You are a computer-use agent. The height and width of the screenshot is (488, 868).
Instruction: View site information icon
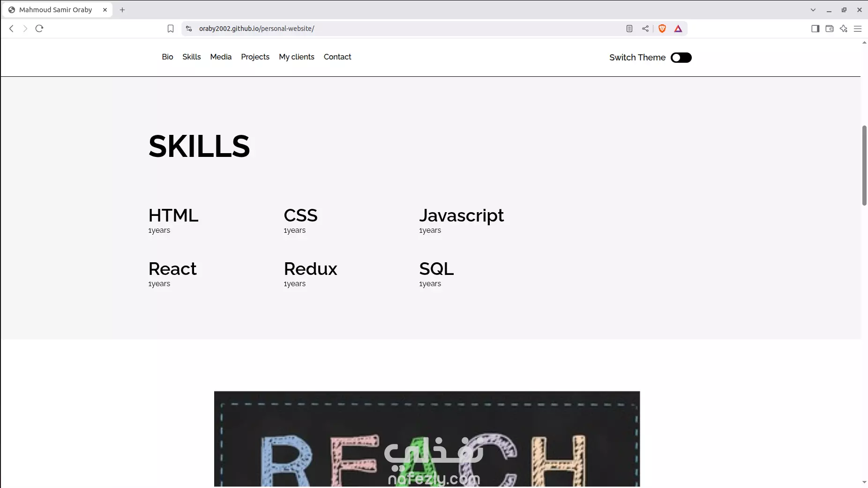[189, 29]
